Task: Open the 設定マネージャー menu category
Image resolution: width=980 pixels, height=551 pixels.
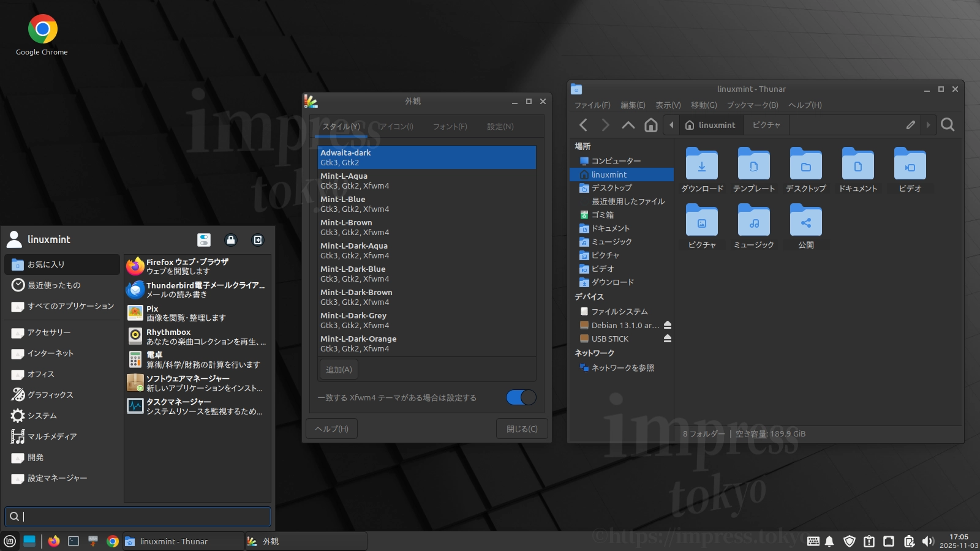Action: click(62, 478)
